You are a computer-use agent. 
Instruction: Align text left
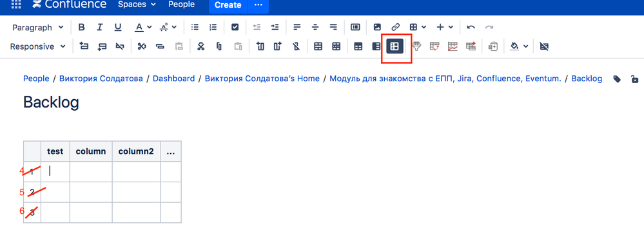coord(297,27)
